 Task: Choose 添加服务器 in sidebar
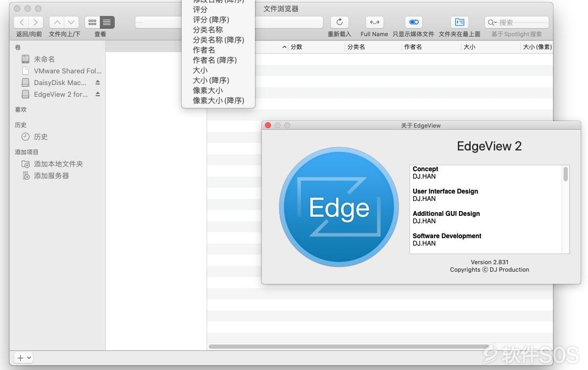pos(52,175)
